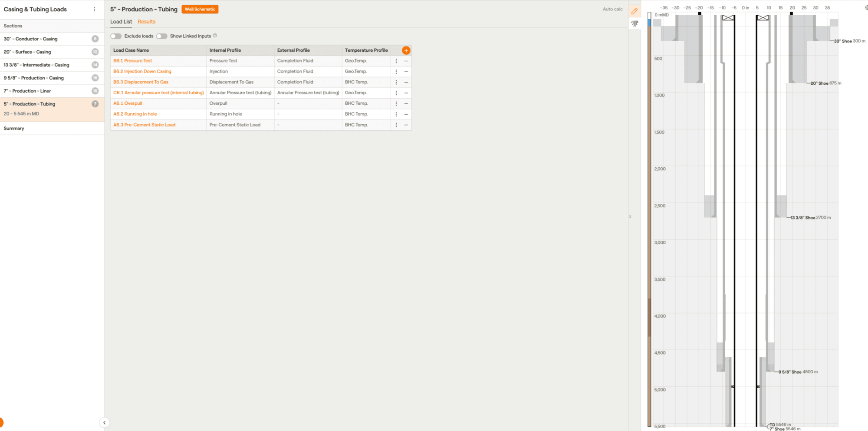Image resolution: width=868 pixels, height=431 pixels.
Task: Remove the B6.1 Pressure Test load row
Action: (x=406, y=61)
